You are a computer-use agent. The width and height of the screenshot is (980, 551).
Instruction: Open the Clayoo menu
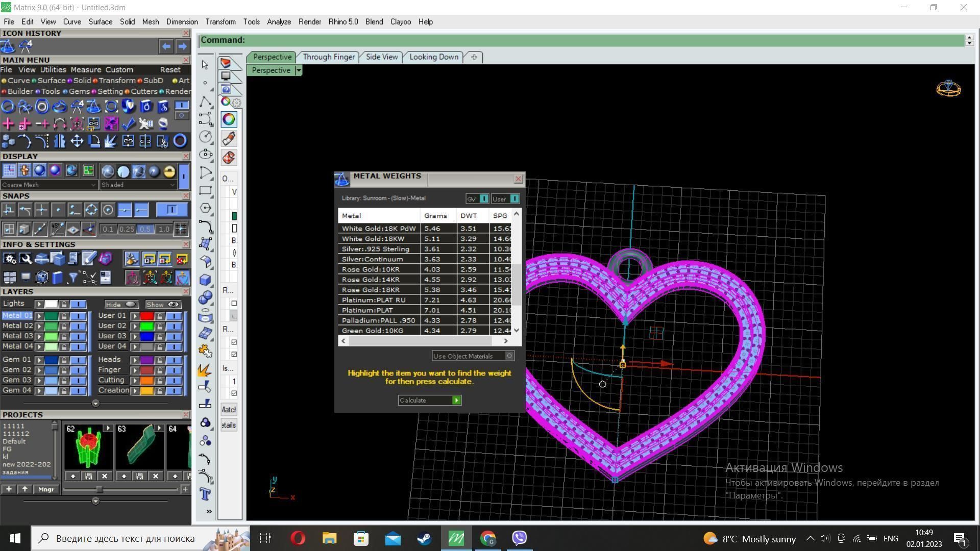tap(401, 22)
